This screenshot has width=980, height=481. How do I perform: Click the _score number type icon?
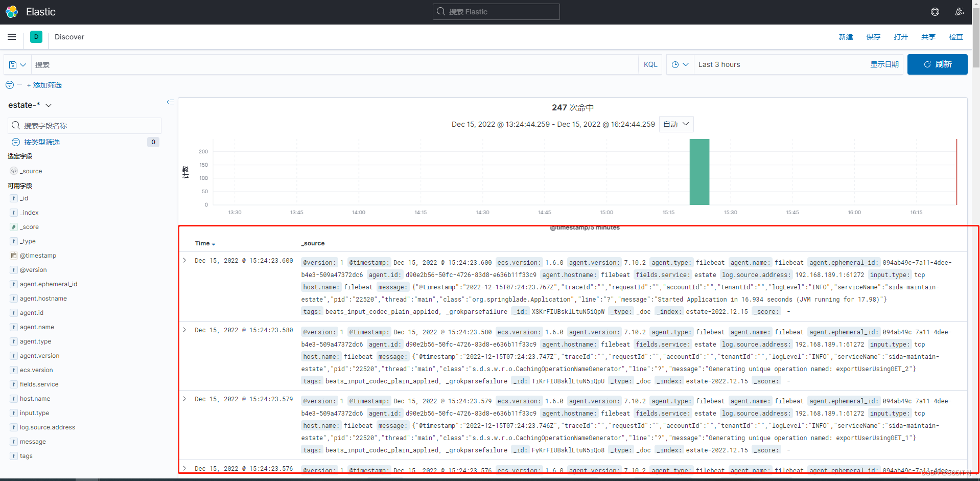pyautogui.click(x=14, y=227)
